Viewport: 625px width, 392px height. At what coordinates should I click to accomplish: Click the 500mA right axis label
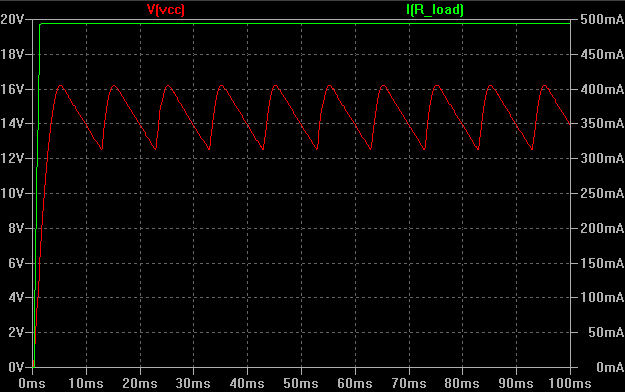(x=602, y=19)
